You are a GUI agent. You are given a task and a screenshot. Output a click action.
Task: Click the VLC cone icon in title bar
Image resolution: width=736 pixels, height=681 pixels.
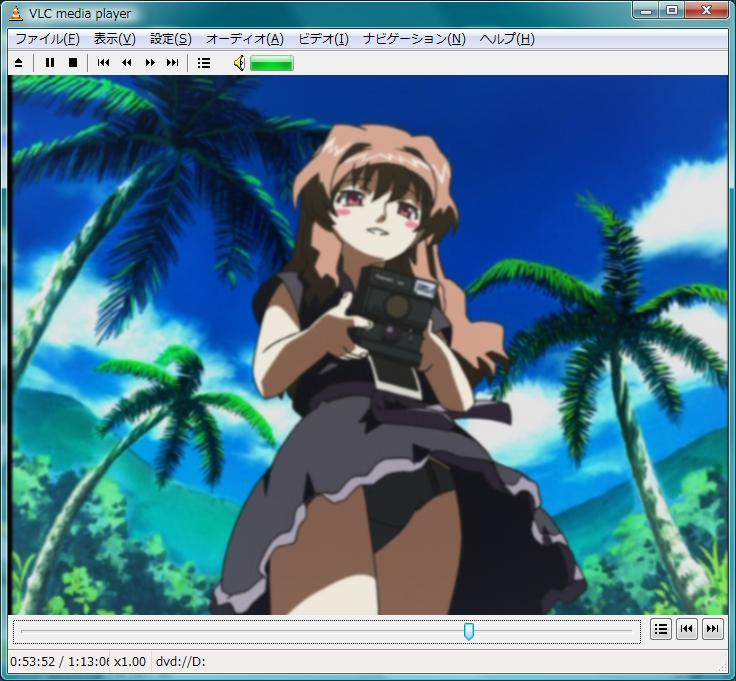click(16, 13)
